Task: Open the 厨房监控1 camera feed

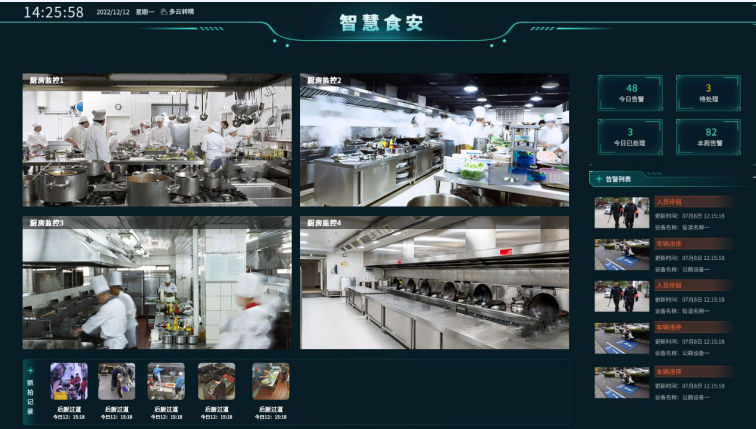Action: coord(157,140)
